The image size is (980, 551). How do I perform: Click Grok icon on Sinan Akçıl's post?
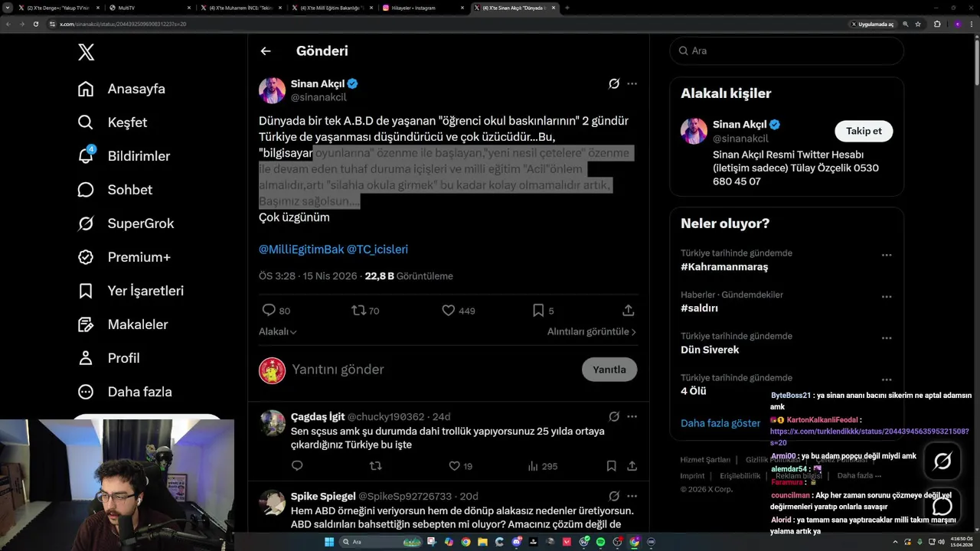tap(614, 83)
